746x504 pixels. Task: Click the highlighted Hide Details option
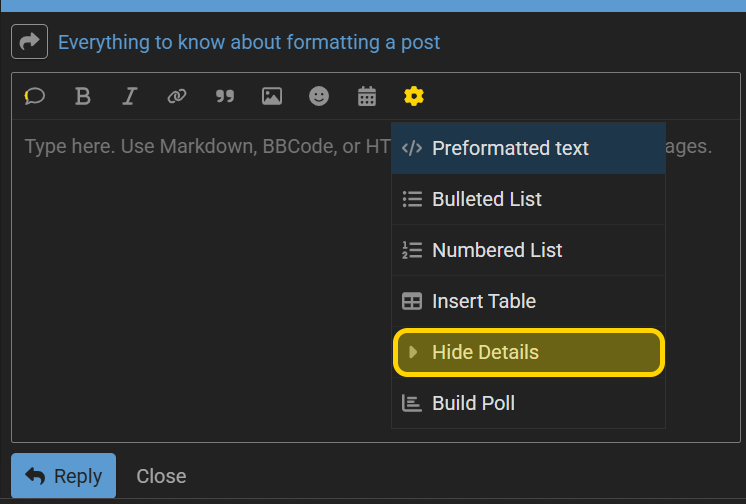coord(529,352)
